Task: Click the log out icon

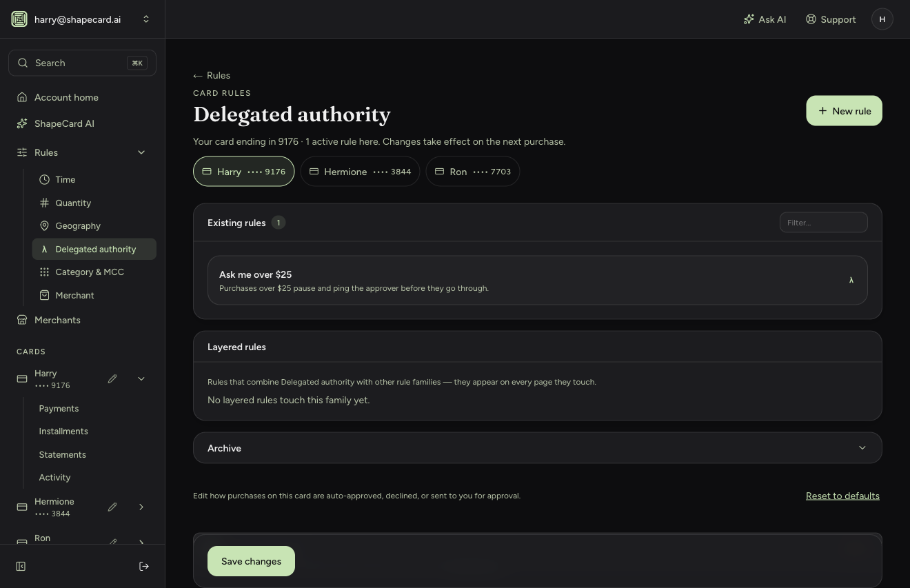Action: pos(144,566)
